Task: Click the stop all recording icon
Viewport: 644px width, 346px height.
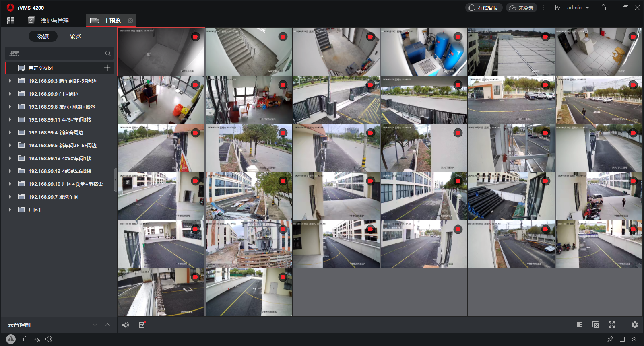Action: coord(142,325)
